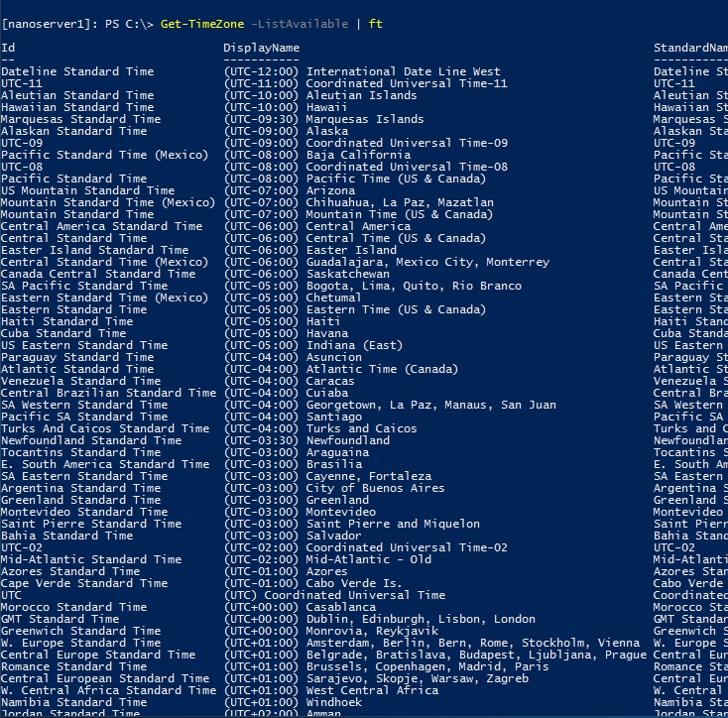Image resolution: width=728 pixels, height=718 pixels.
Task: Click 'Cuiaba' display name
Action: point(327,393)
